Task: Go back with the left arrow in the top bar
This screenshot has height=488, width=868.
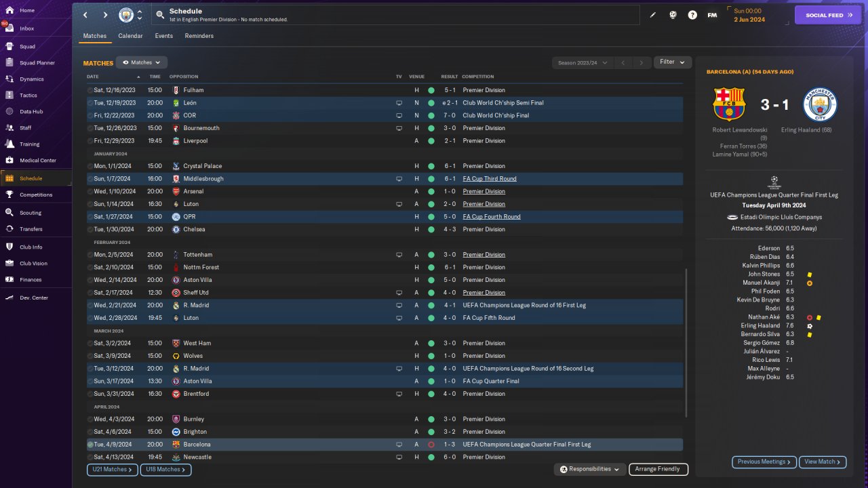Action: pyautogui.click(x=85, y=15)
